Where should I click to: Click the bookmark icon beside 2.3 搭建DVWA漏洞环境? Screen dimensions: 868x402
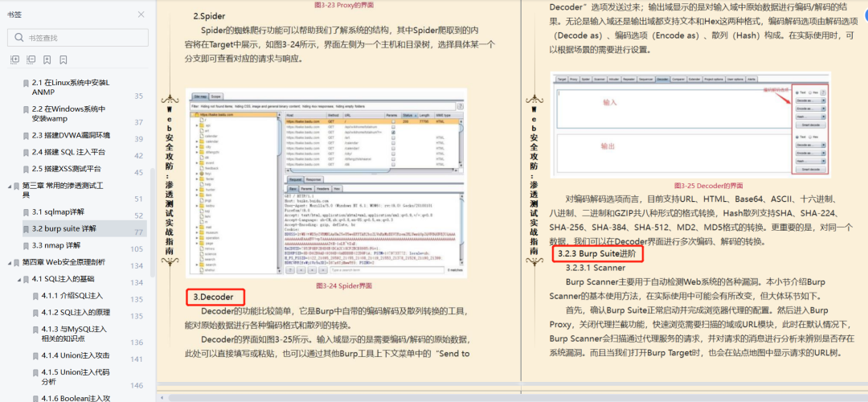click(26, 136)
